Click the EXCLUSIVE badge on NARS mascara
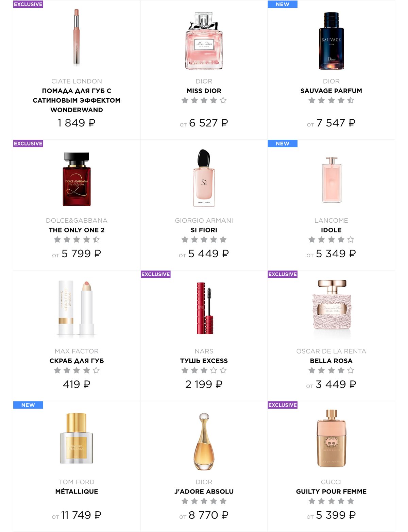This screenshot has width=408, height=532. (156, 274)
